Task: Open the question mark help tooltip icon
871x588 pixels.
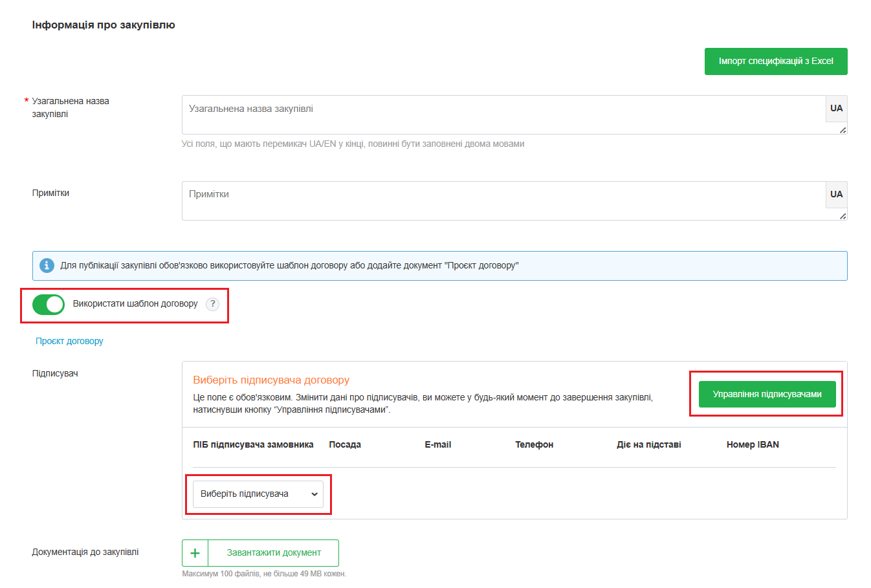Action: tap(212, 304)
